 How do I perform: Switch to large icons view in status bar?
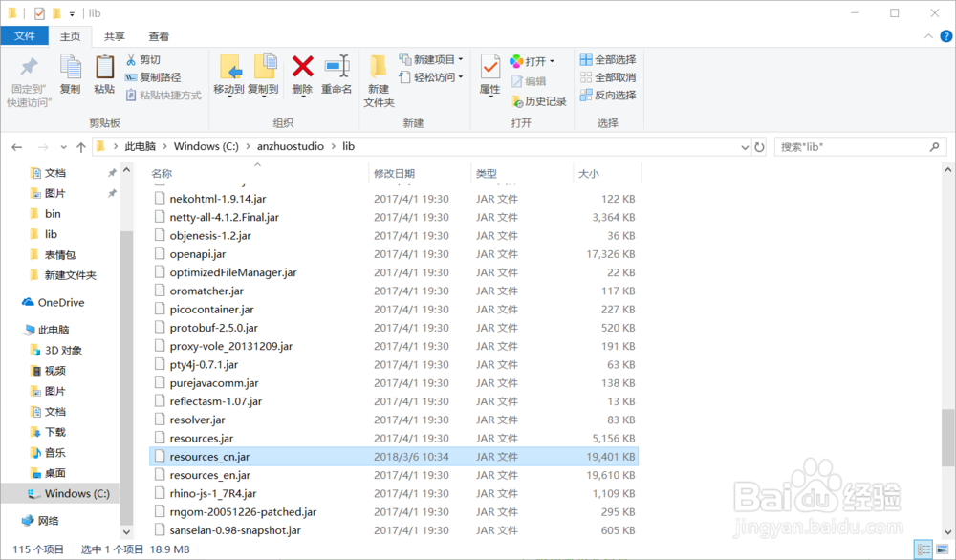coord(942,549)
